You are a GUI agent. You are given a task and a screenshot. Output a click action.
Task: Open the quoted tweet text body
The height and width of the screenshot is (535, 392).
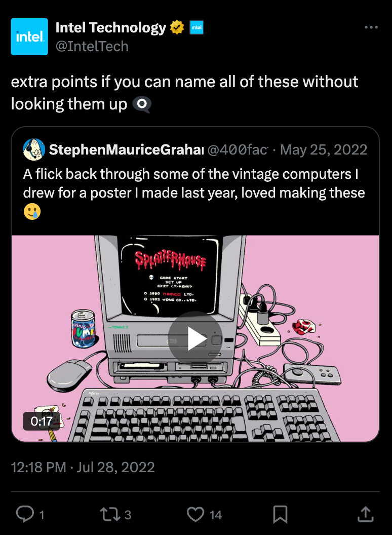[x=194, y=193]
